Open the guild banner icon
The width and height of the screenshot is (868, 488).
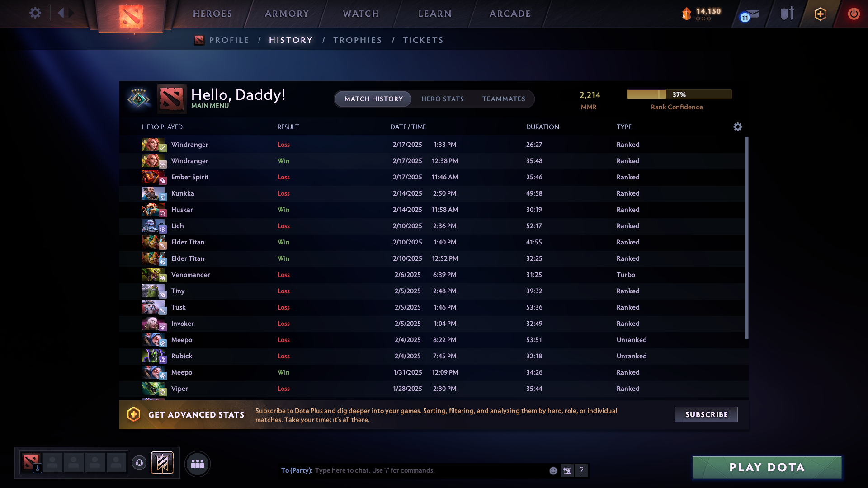click(x=162, y=463)
